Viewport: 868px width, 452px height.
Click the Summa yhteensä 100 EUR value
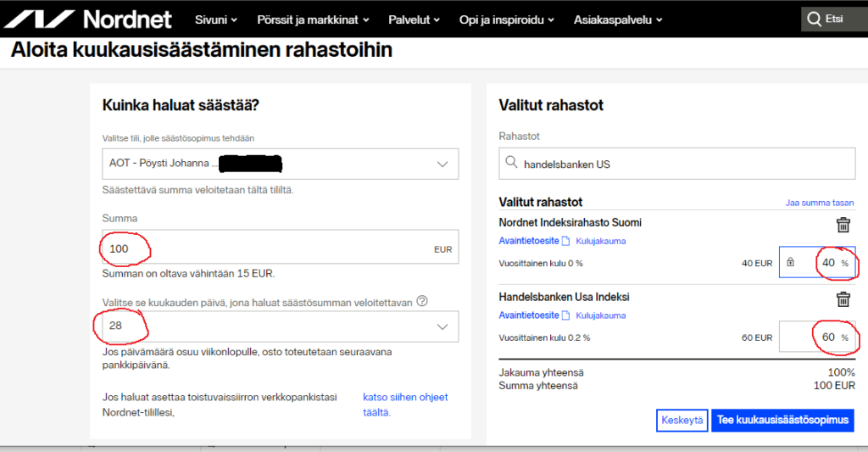click(834, 386)
